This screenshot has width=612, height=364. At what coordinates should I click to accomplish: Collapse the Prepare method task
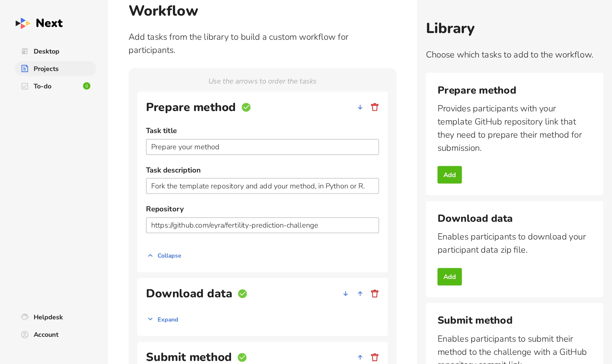165,255
